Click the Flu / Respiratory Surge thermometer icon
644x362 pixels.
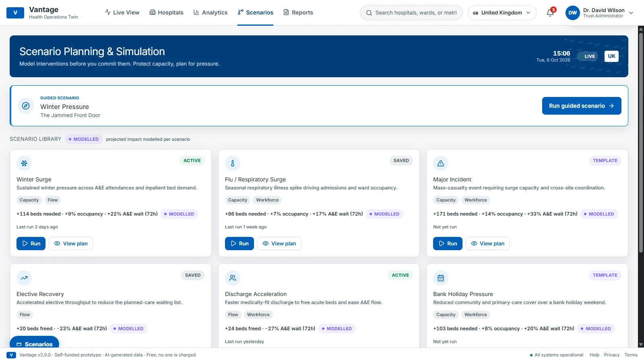(x=233, y=163)
